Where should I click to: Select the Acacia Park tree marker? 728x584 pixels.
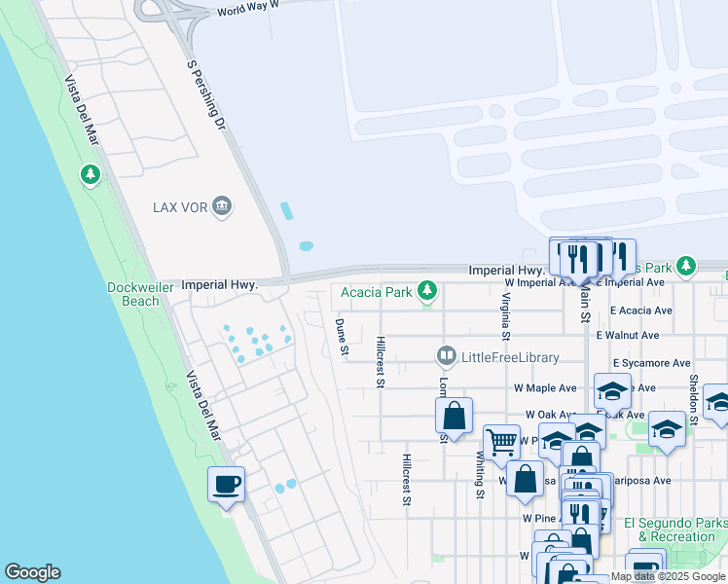click(x=427, y=291)
